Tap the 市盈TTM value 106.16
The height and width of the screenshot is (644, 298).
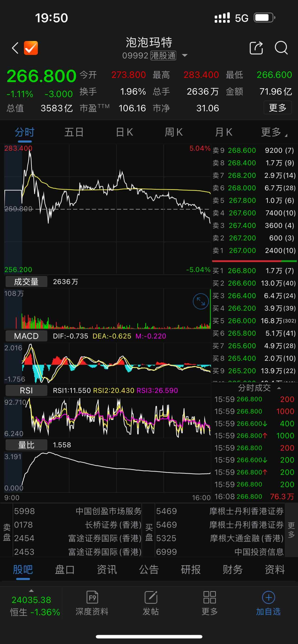coord(132,108)
